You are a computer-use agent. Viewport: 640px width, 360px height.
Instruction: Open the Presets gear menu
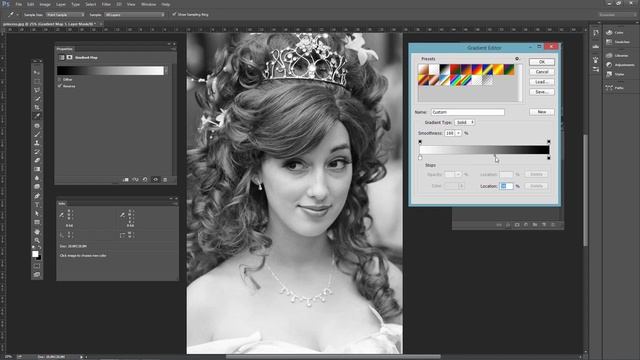pyautogui.click(x=517, y=59)
